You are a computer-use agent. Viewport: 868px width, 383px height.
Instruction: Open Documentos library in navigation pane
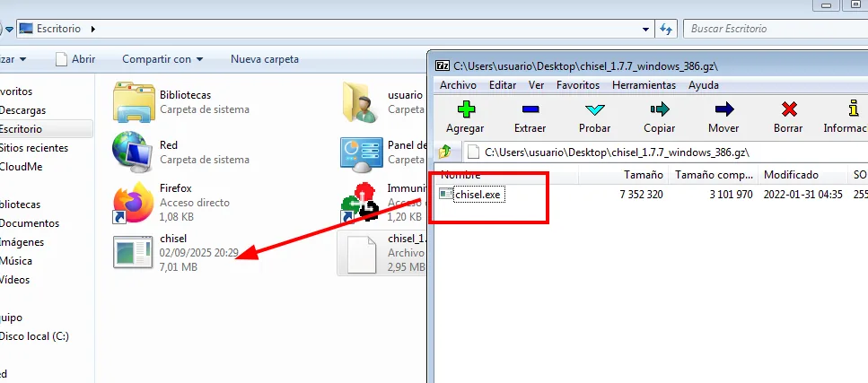pos(30,223)
